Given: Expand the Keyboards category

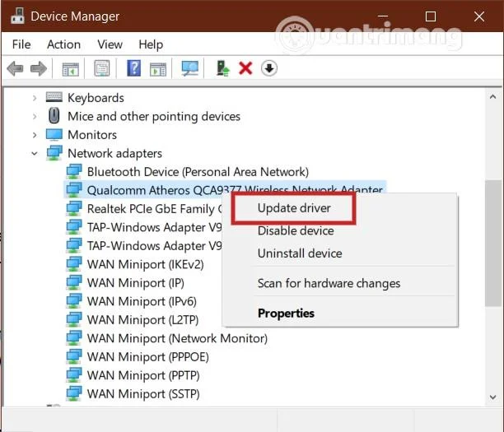Looking at the screenshot, I should [35, 98].
